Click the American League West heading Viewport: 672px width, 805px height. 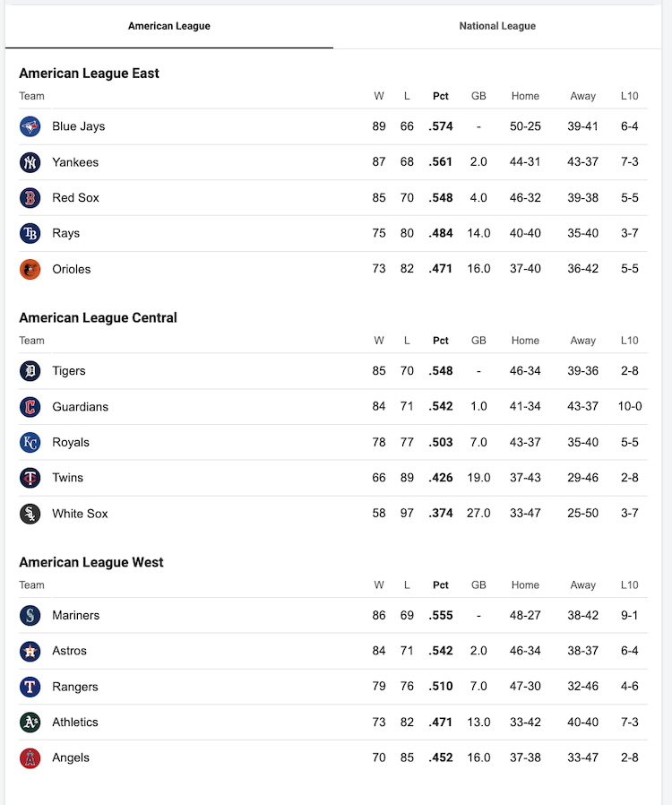pyautogui.click(x=91, y=562)
